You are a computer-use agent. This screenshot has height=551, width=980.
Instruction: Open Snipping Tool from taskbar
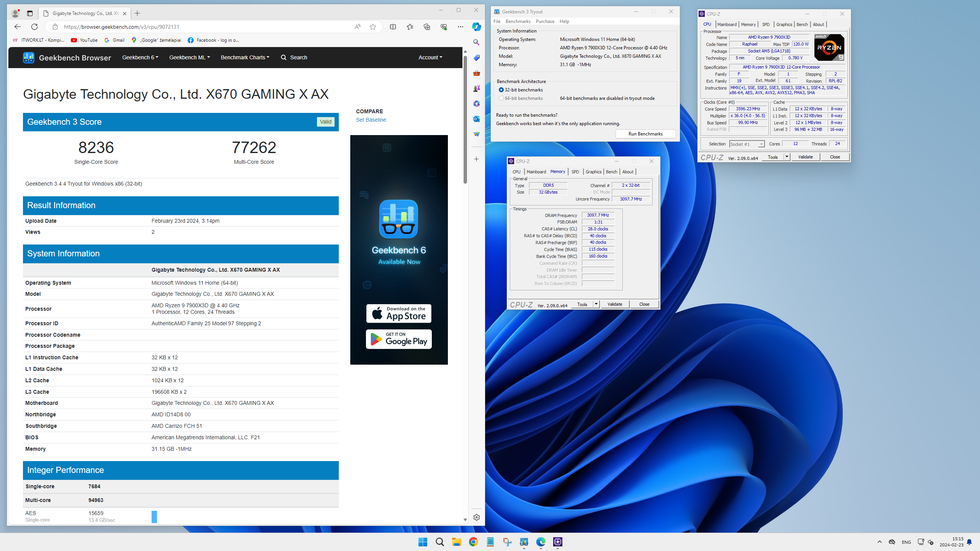click(x=507, y=542)
